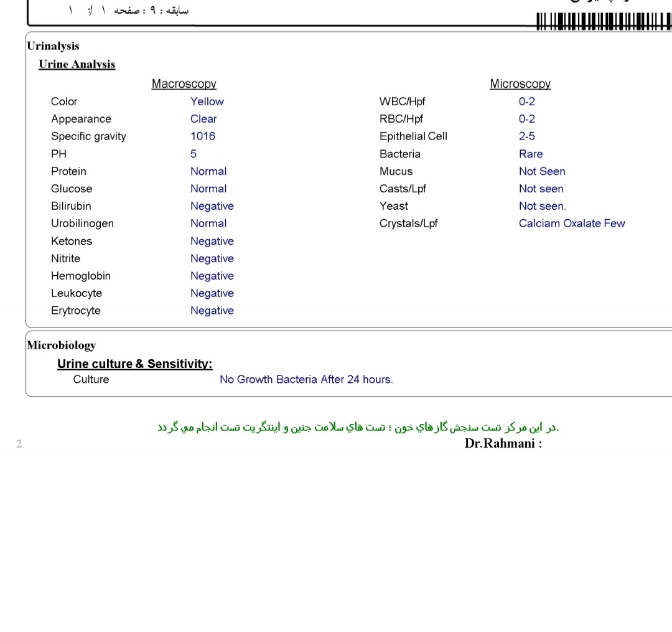
Task: Select the Mucus value Not Seen
Action: pos(542,171)
